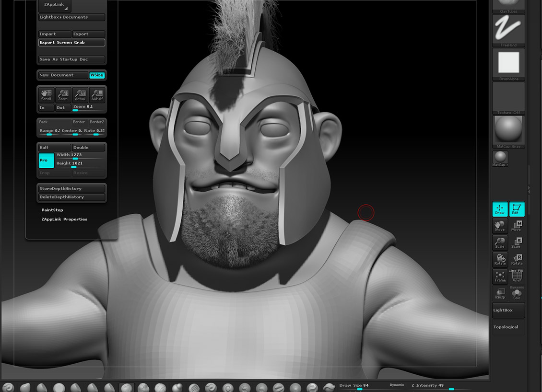Click Save As Startup Doc
This screenshot has width=542, height=392.
click(x=71, y=59)
